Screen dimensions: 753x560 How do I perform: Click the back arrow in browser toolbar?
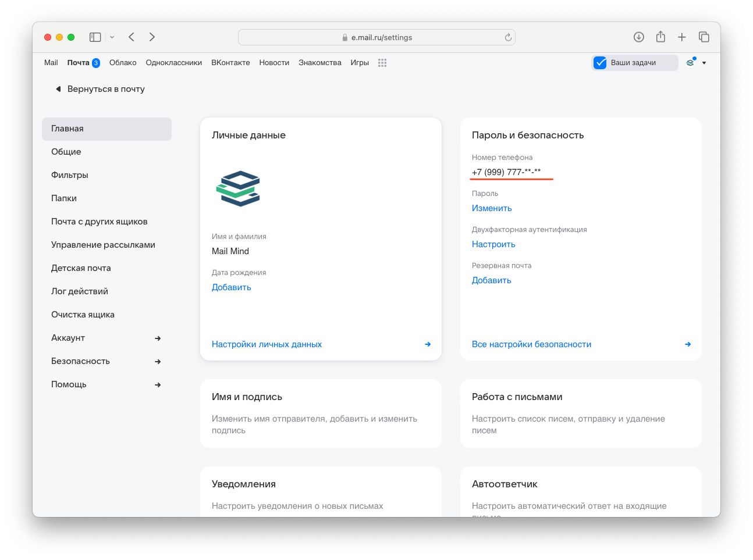click(132, 37)
